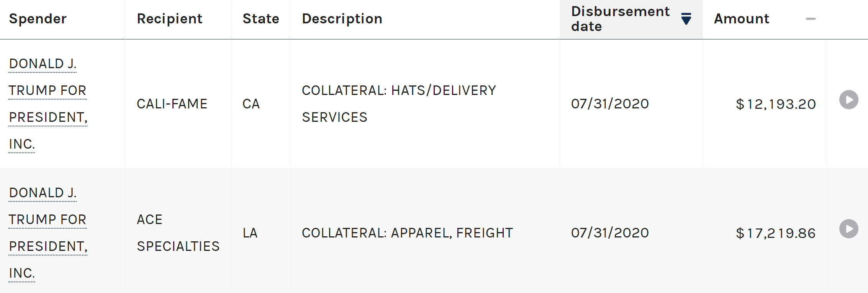The height and width of the screenshot is (293, 868).
Task: Sort table by Amount column header
Action: tap(742, 19)
